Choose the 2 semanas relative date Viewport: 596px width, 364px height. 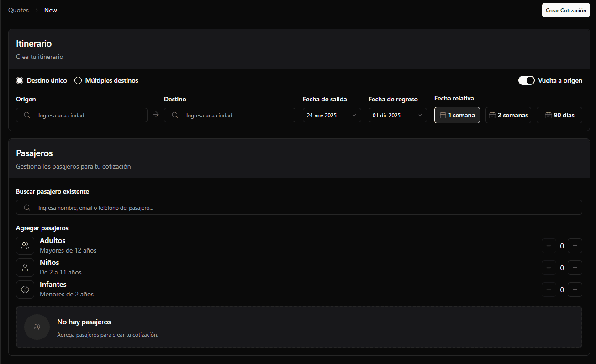[508, 115]
